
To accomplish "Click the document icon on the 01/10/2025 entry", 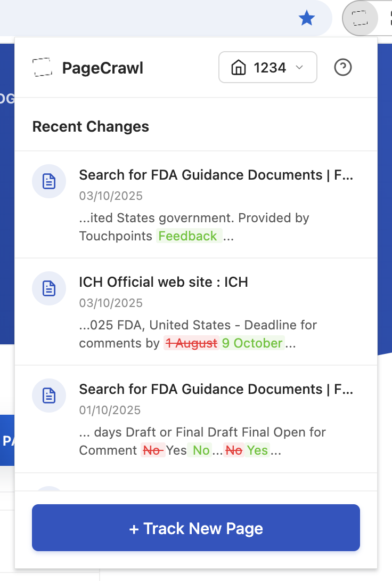I will (49, 396).
